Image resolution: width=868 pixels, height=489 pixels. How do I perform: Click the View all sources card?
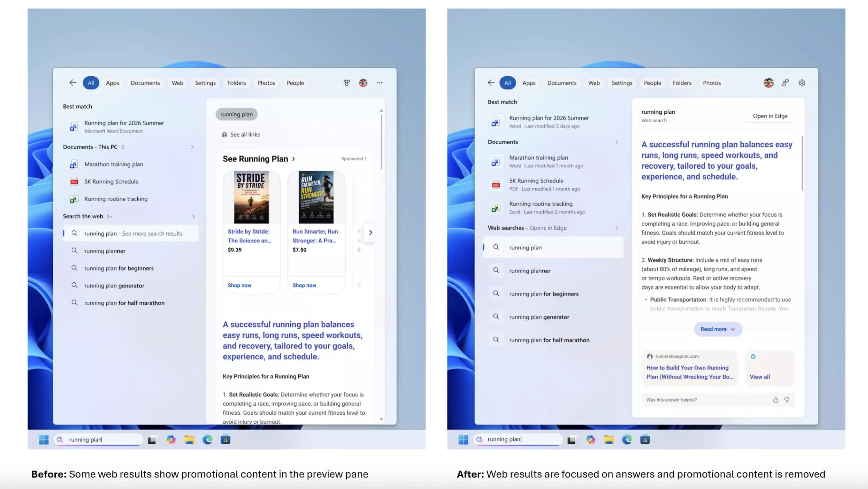click(770, 368)
